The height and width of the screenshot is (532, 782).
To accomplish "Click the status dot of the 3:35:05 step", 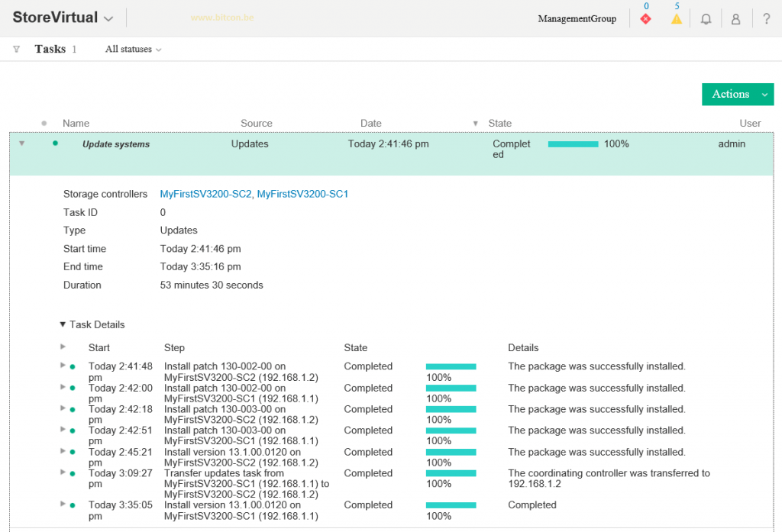I will (x=73, y=505).
